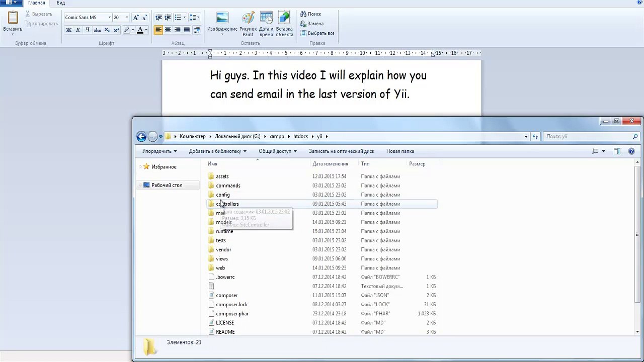
Task: Click Select all (Выбрать все)
Action: 317,33
